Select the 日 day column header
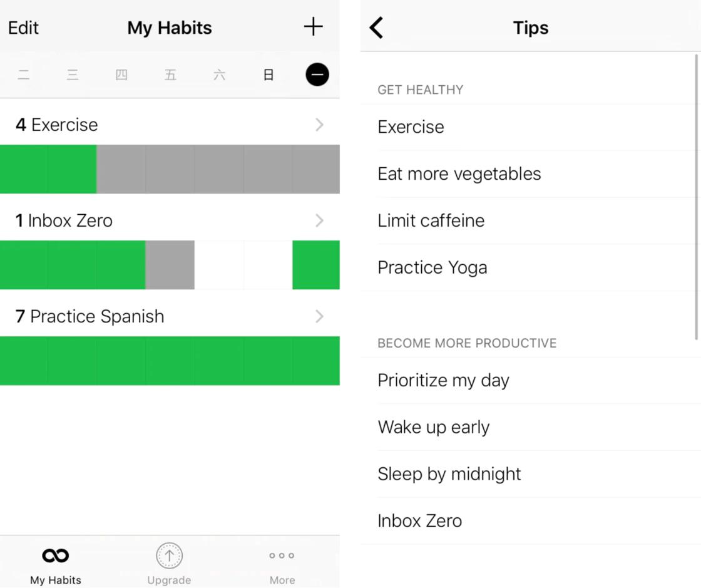The image size is (701, 588). point(269,75)
